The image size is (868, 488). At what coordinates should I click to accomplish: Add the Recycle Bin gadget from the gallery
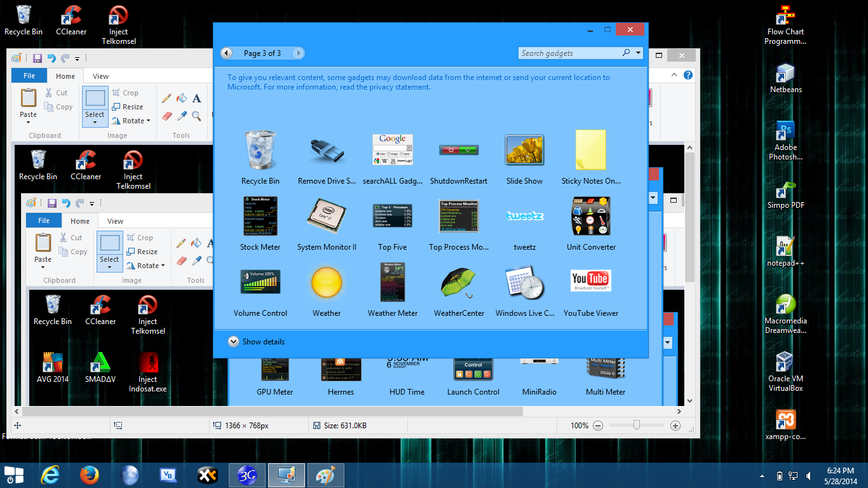(x=260, y=151)
